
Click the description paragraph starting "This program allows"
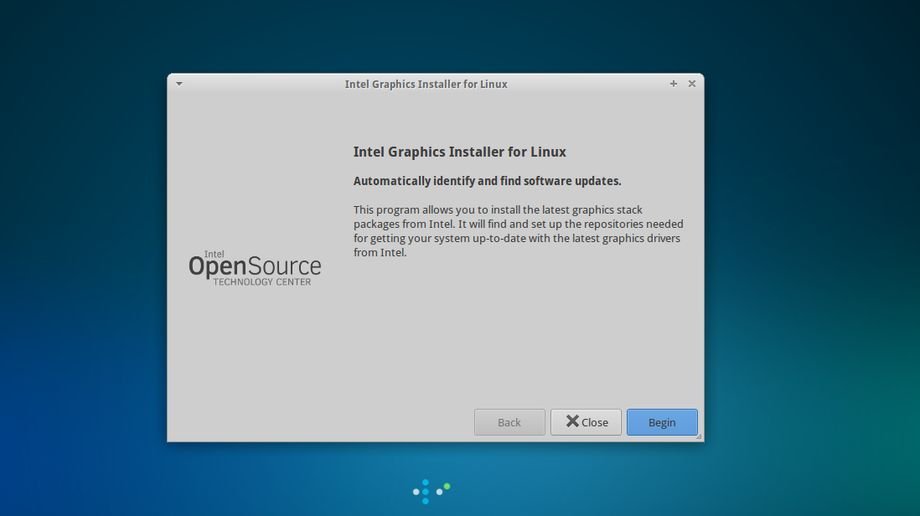coord(518,231)
